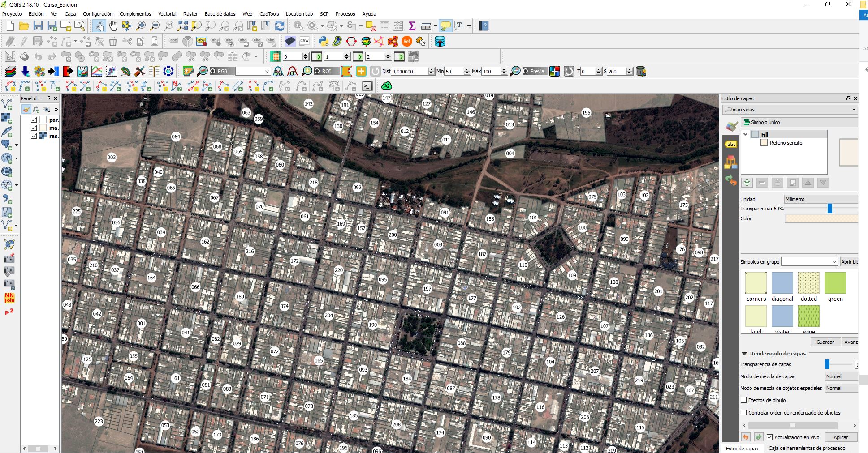Image resolution: width=868 pixels, height=453 pixels.
Task: Open the Ráster menu
Action: tap(190, 14)
